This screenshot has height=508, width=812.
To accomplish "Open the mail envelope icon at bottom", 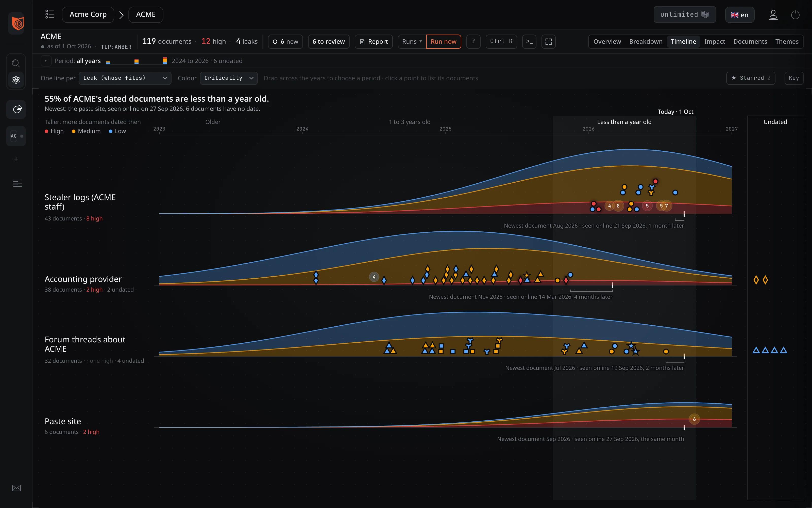I will 16,488.
